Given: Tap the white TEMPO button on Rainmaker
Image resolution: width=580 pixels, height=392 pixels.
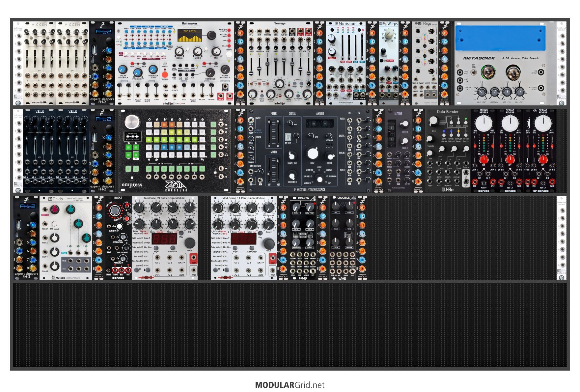Looking at the screenshot, I should click(x=229, y=54).
